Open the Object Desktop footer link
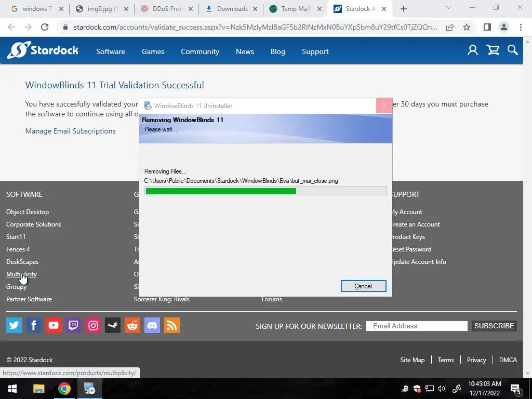This screenshot has width=532, height=399. click(28, 212)
